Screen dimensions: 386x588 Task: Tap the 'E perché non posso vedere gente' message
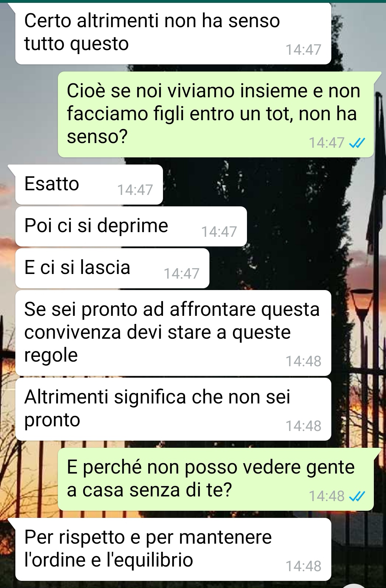coord(216,479)
